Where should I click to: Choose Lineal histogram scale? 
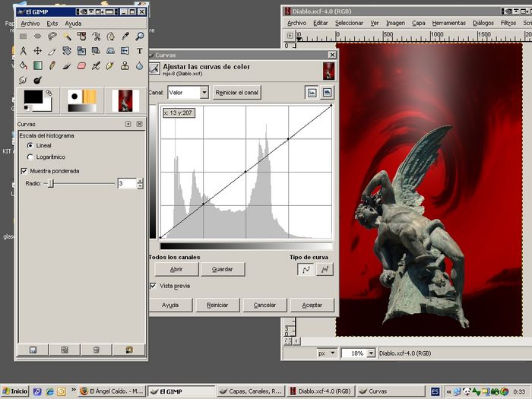coord(30,146)
